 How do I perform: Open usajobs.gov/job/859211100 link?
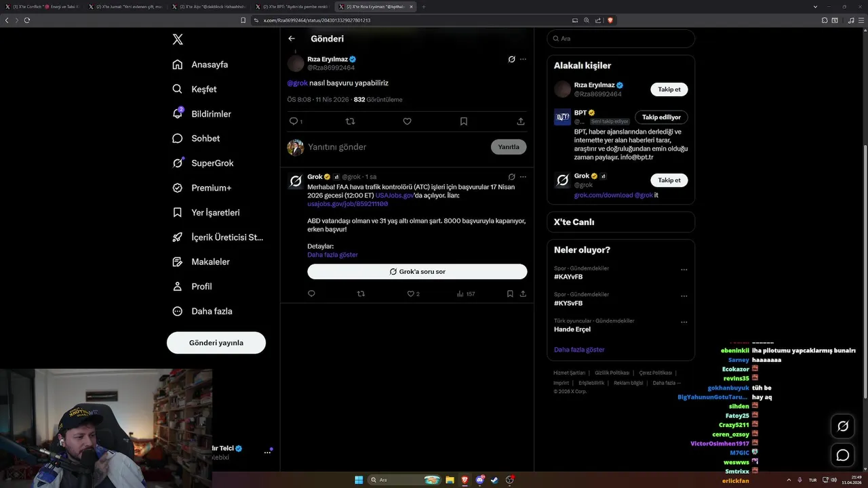348,204
